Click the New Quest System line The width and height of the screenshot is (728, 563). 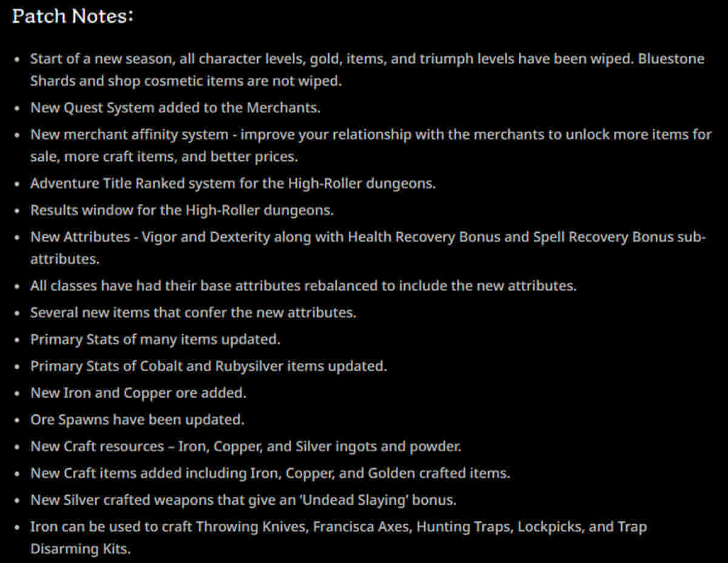tap(175, 108)
